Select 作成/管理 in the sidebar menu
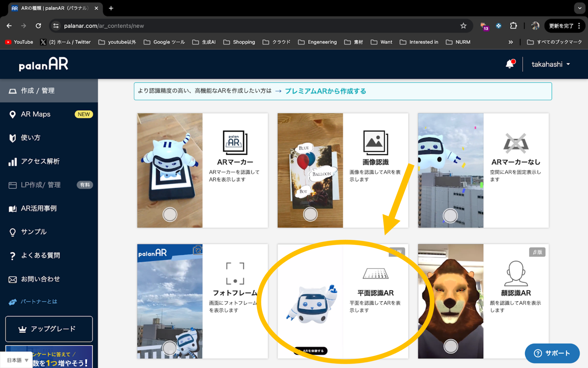This screenshot has width=588, height=368. tap(37, 91)
